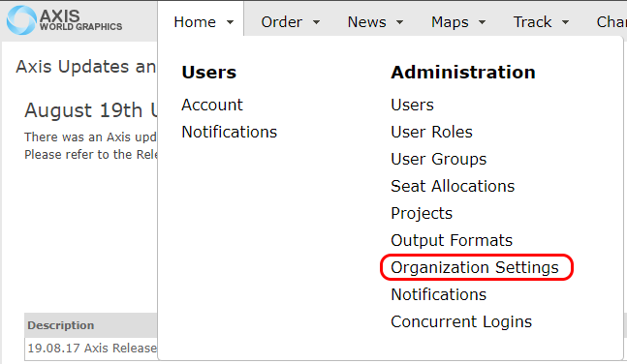Expand the Order dropdown arrow

point(316,22)
